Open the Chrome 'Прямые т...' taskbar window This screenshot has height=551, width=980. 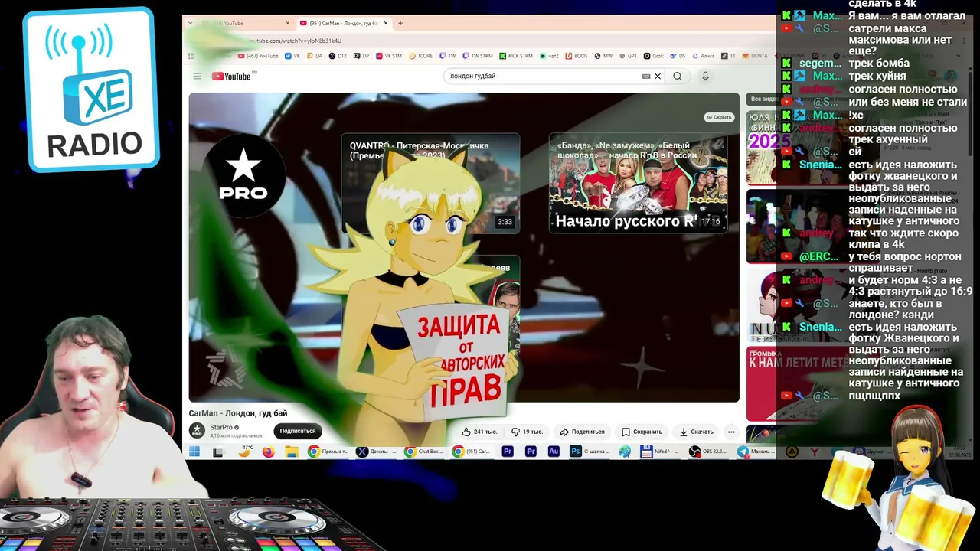click(328, 452)
